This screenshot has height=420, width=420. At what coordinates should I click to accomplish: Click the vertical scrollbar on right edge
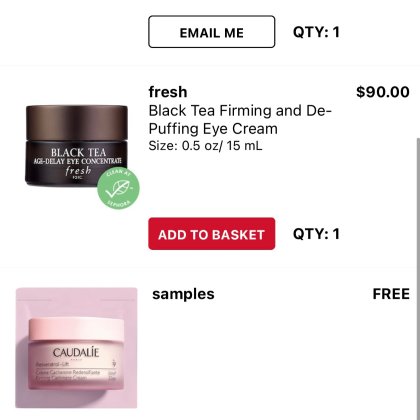pyautogui.click(x=418, y=278)
